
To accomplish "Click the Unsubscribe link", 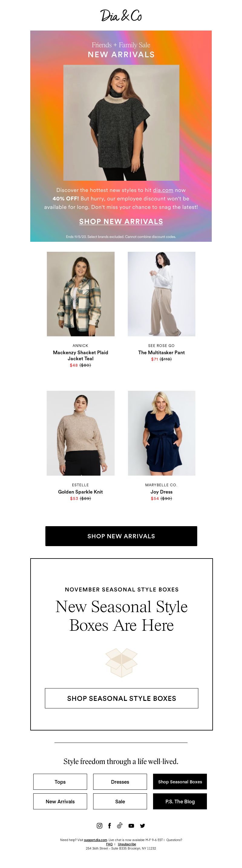I will 127,844.
